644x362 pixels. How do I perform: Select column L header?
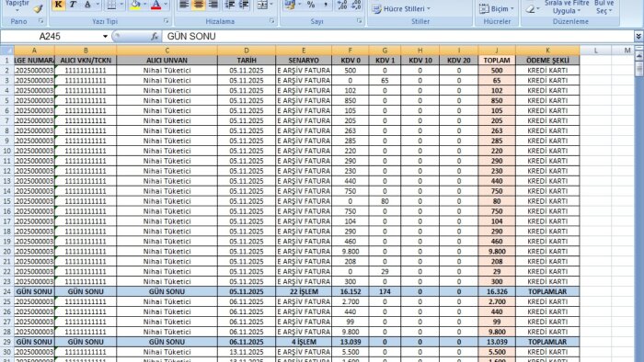pos(595,50)
